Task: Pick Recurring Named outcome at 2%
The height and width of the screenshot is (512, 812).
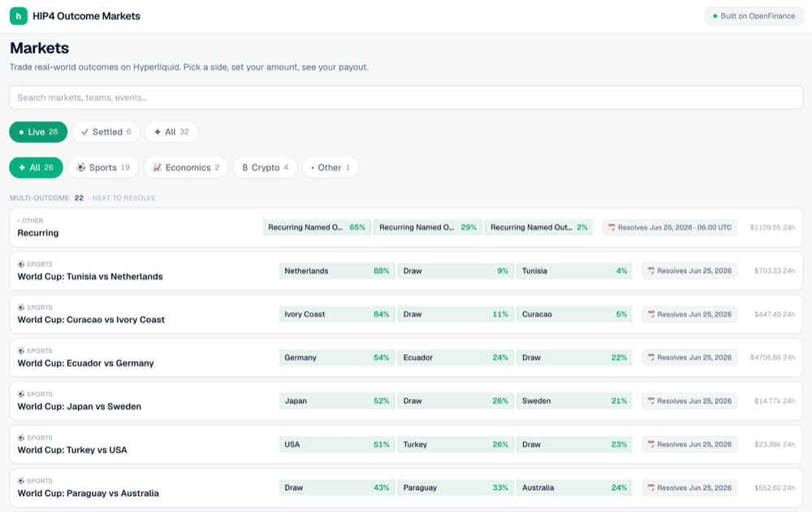Action: click(538, 228)
